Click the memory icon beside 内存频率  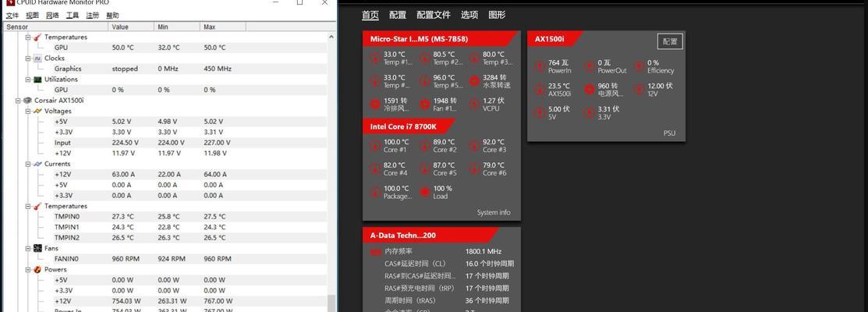pyautogui.click(x=375, y=252)
